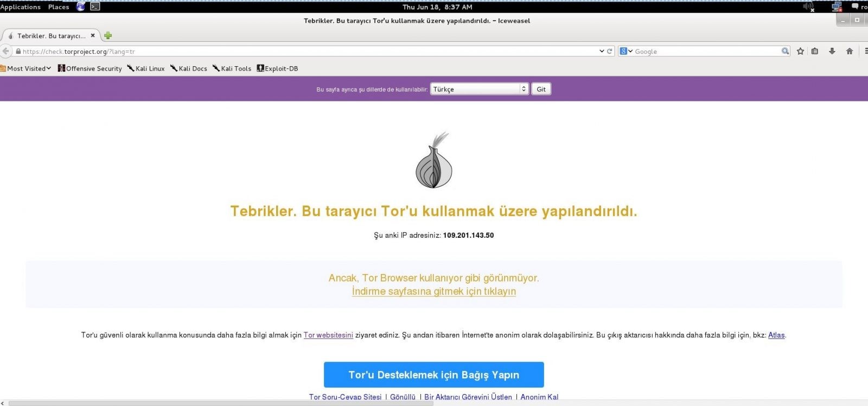Click the address bar URL field

(x=309, y=52)
